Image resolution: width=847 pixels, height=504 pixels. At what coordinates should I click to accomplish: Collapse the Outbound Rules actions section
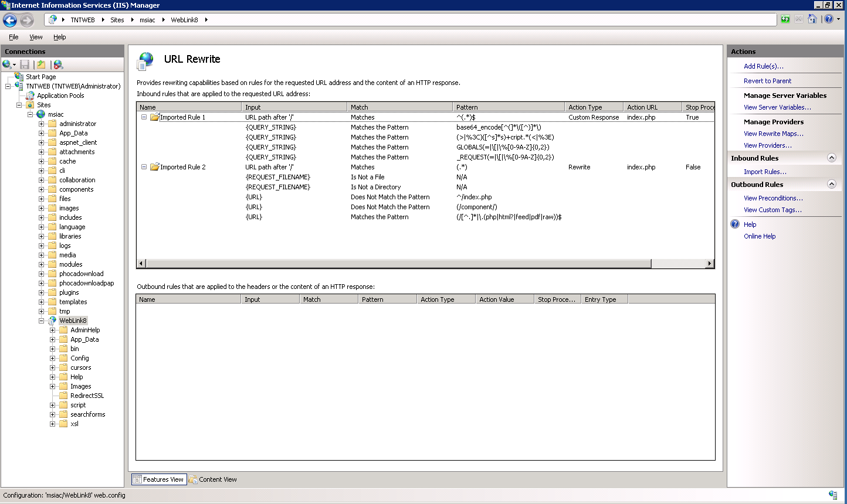pos(831,184)
